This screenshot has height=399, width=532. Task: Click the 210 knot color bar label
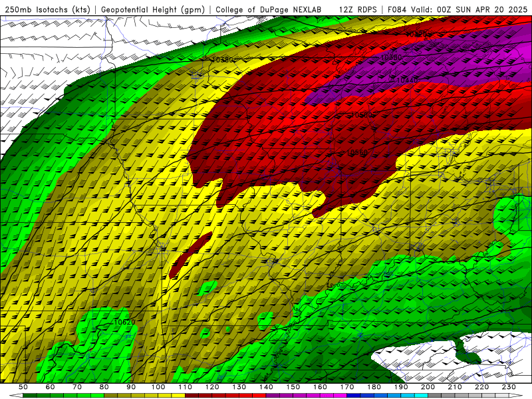[x=455, y=387]
